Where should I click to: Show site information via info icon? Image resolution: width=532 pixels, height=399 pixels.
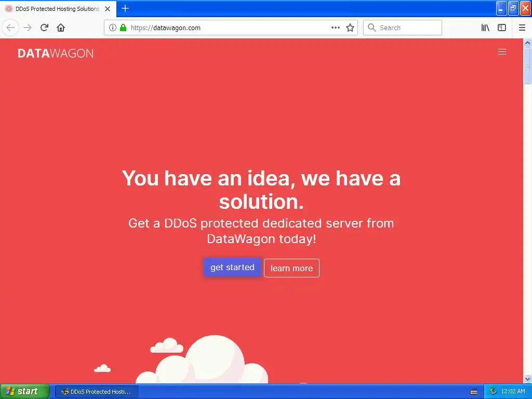112,28
